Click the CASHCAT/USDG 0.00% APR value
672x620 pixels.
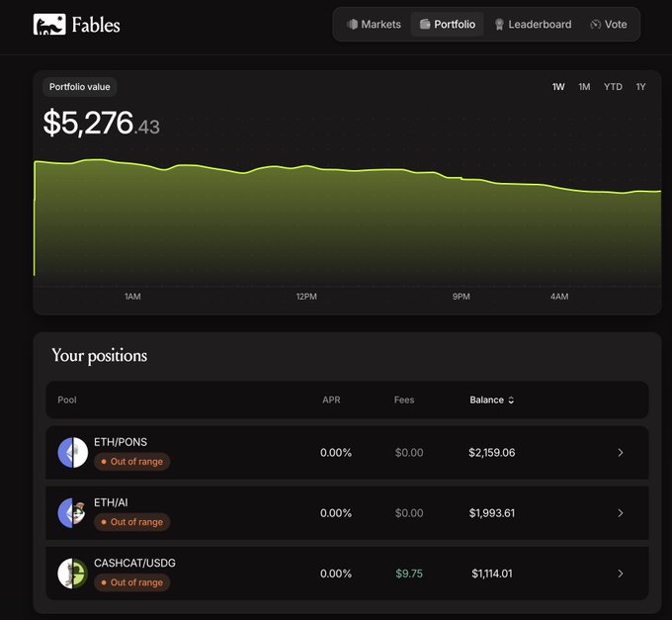pos(336,574)
